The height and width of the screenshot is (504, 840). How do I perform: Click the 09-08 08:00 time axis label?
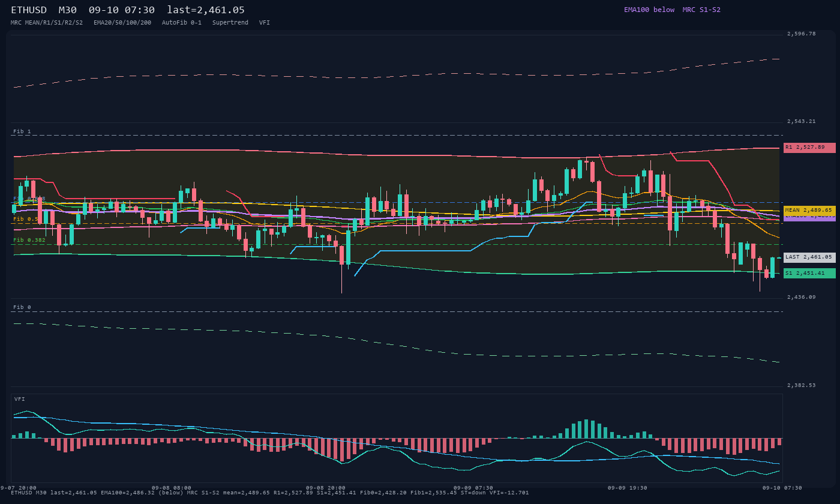click(172, 488)
